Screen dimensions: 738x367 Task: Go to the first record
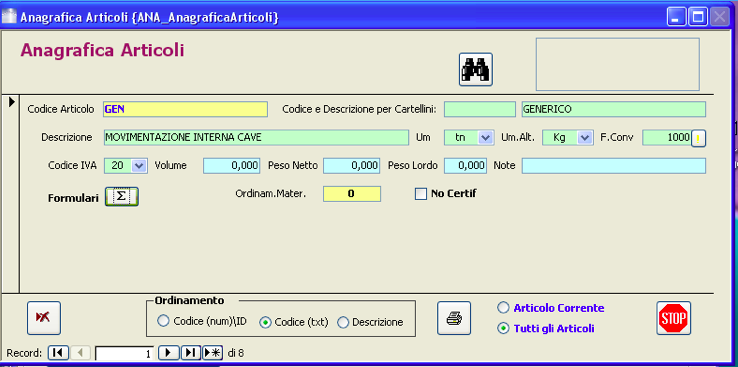point(58,352)
